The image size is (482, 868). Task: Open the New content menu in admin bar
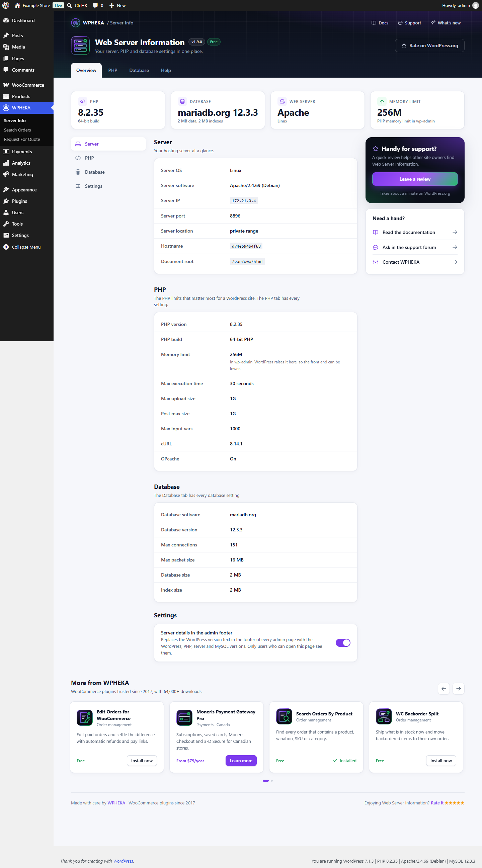(x=117, y=5)
